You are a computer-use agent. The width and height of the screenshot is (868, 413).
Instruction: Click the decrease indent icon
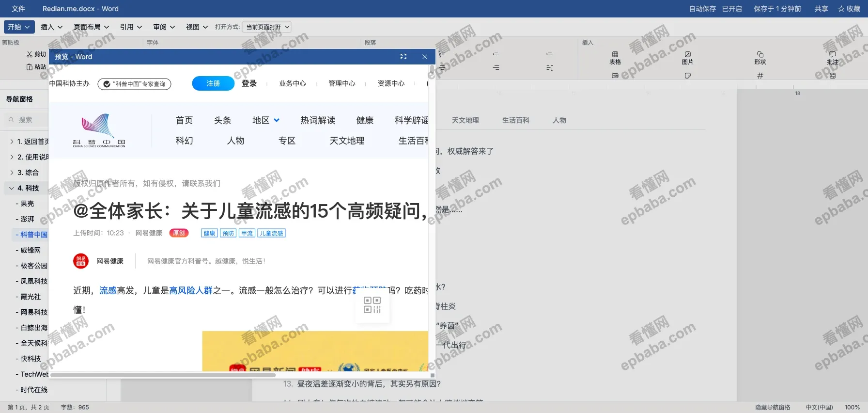pos(496,54)
